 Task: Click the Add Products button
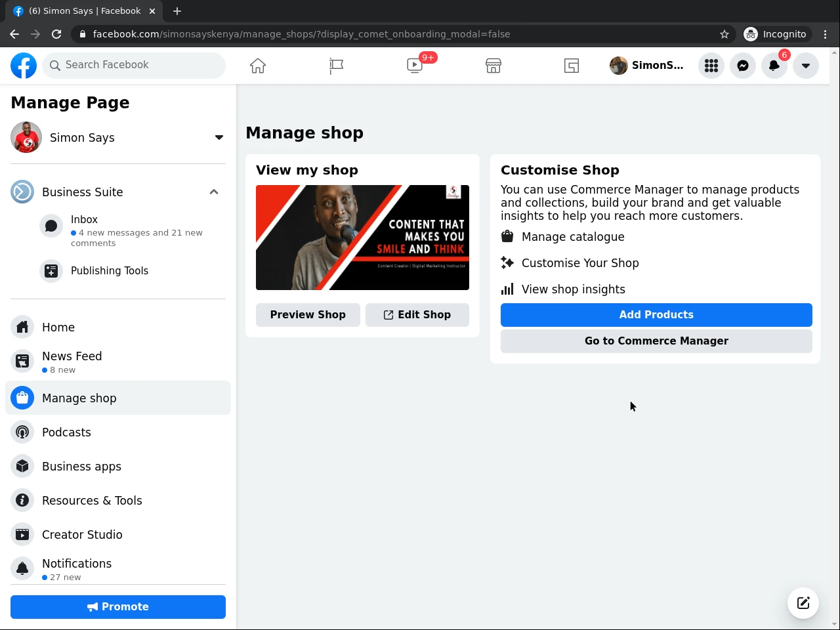click(x=656, y=315)
